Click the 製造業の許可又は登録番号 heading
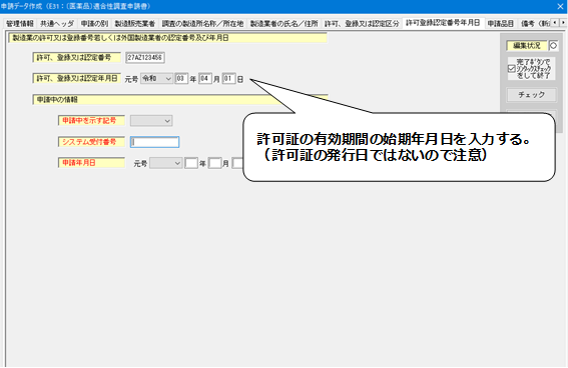The image size is (568, 368). (168, 38)
